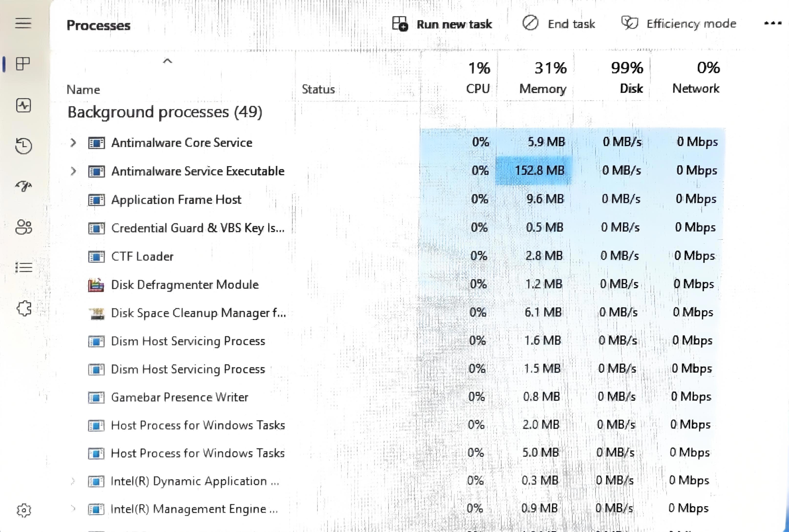Click the CTF Loader icon
Image resolution: width=789 pixels, height=532 pixels.
96,256
